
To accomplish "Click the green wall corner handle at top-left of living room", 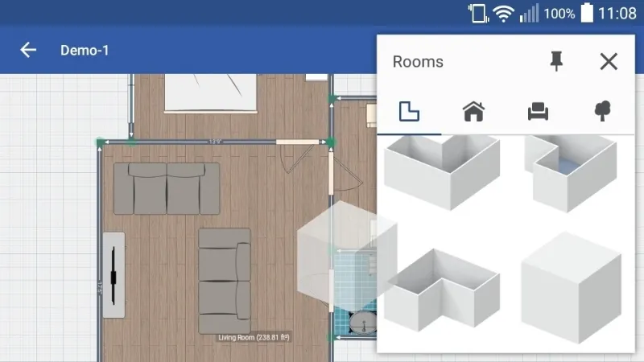I will tap(100, 142).
